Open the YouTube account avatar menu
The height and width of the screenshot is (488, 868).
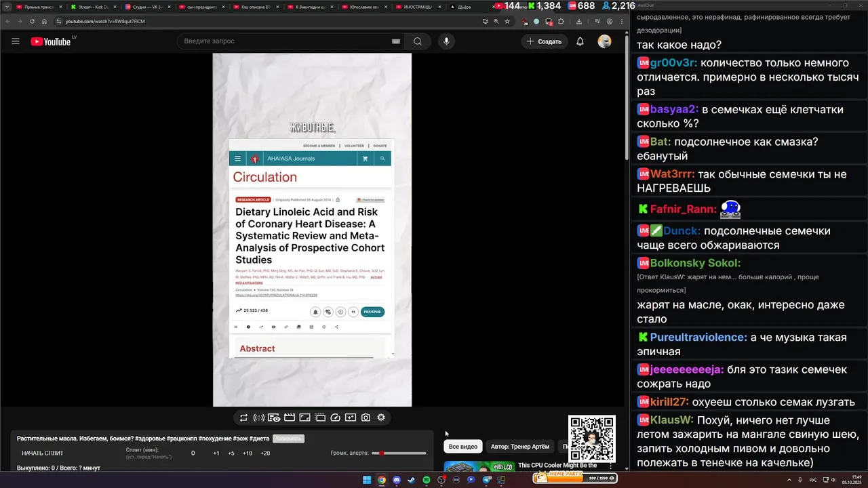point(604,41)
